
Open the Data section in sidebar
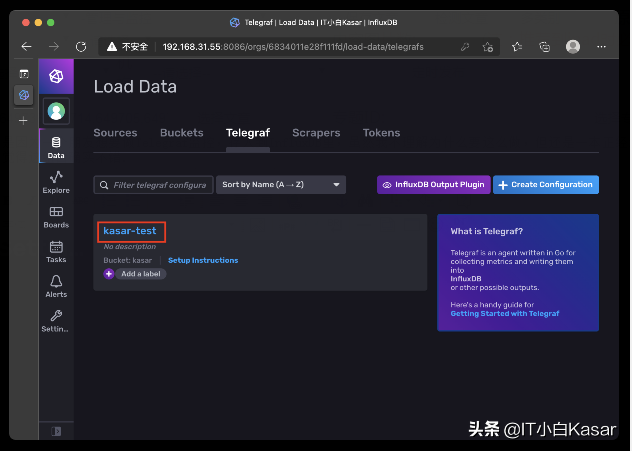point(56,146)
